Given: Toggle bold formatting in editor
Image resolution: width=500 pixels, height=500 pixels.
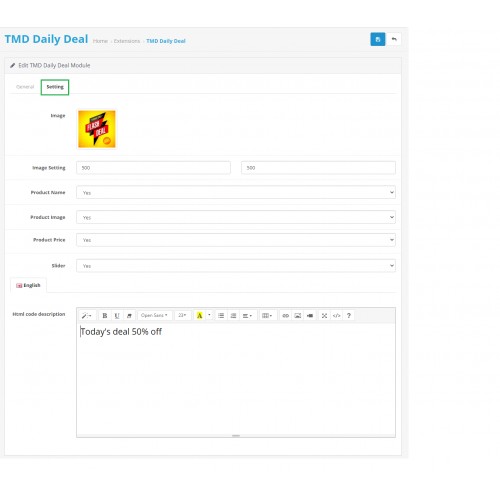Looking at the screenshot, I should tap(105, 315).
